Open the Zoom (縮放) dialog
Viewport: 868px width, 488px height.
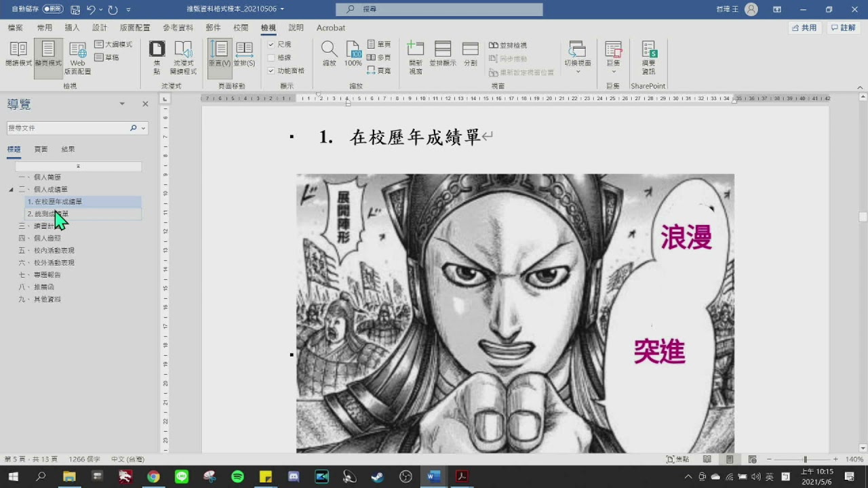329,54
